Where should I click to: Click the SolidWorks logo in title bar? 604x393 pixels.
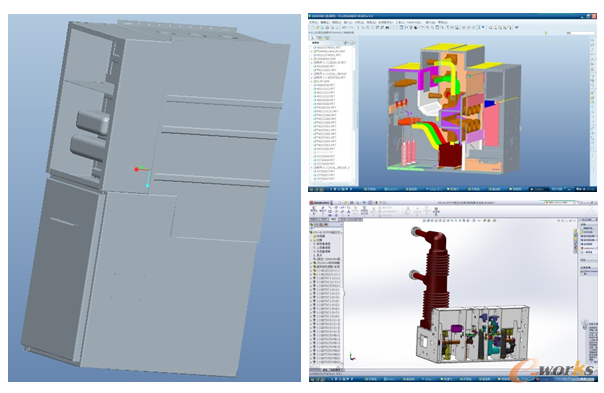(x=319, y=203)
